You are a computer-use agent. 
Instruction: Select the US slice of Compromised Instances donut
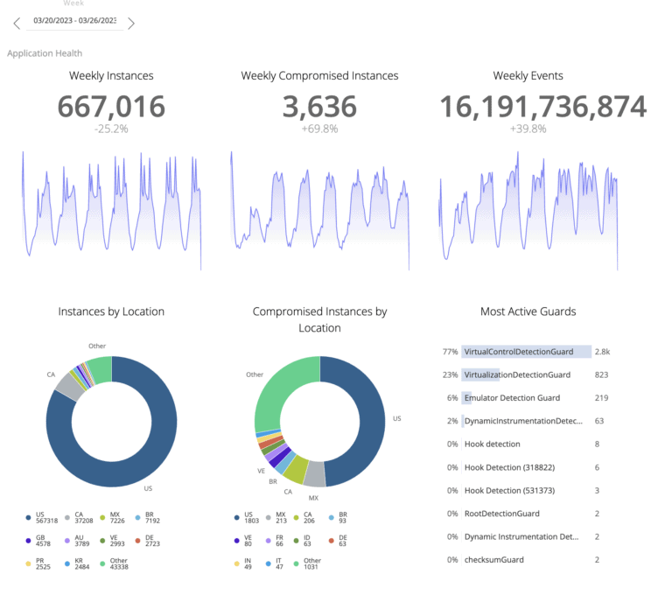[372, 420]
